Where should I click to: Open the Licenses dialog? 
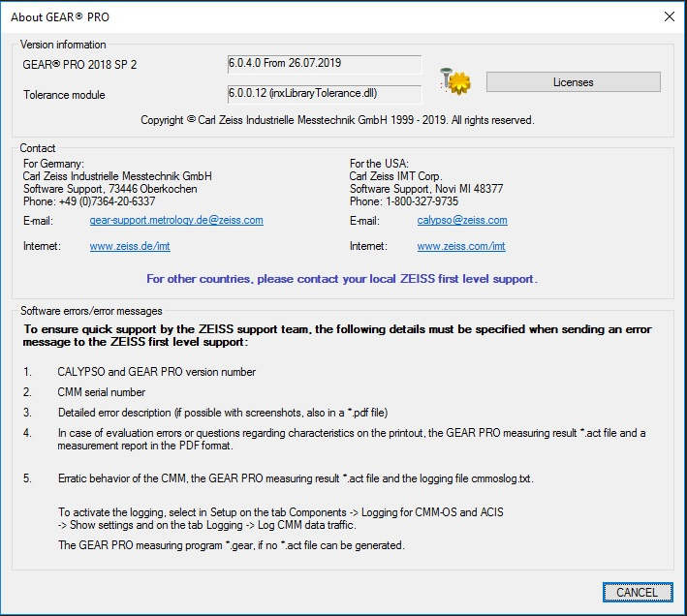(573, 82)
